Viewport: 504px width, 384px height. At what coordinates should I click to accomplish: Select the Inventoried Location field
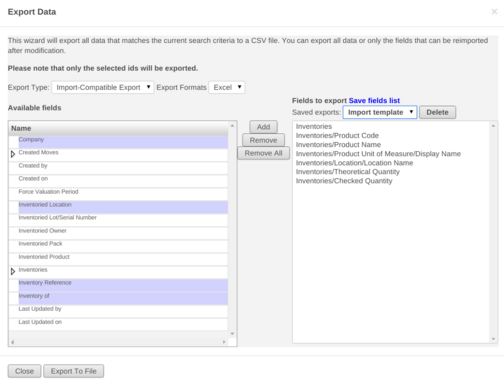click(x=123, y=207)
